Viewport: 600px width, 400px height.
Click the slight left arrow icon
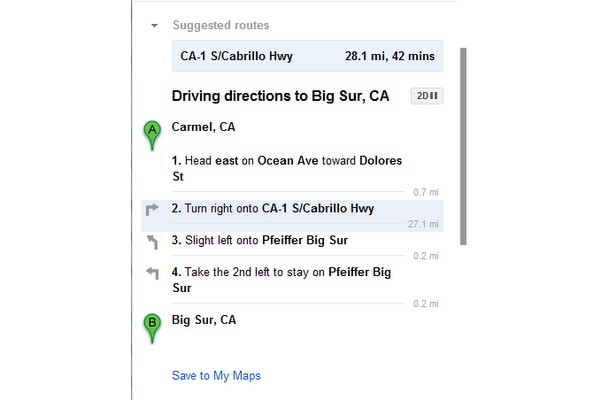(x=152, y=242)
